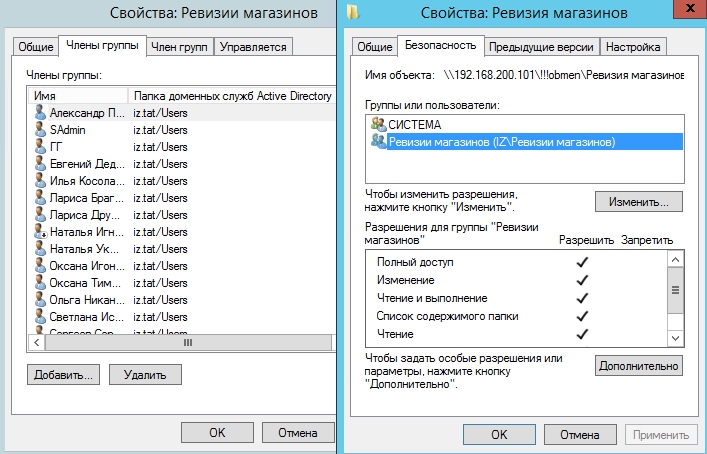Click the Илья Косола... user icon
707x454 pixels.
[x=40, y=181]
